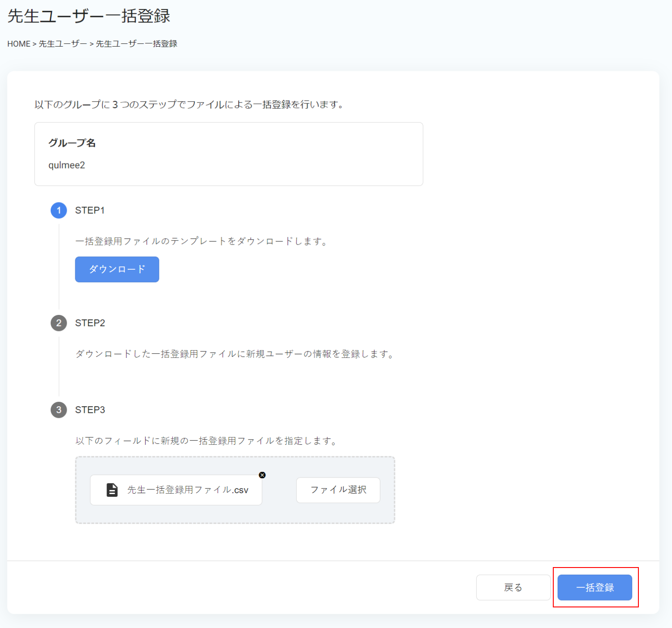This screenshot has width=672, height=628.
Task: Click the page title 先生ユーザー一括登録
Action: pos(89,16)
